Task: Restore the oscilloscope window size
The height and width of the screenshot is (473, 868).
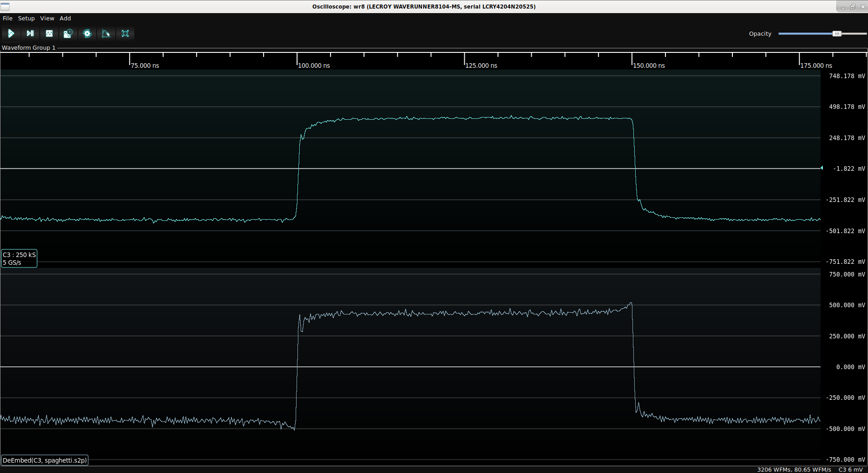Action: tap(853, 7)
